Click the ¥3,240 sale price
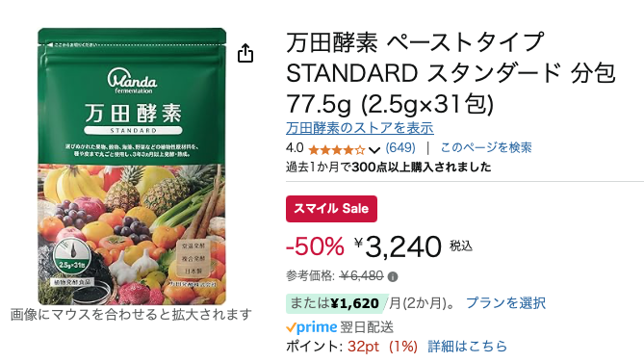Image resolution: width=644 pixels, height=362 pixels. pos(398,246)
